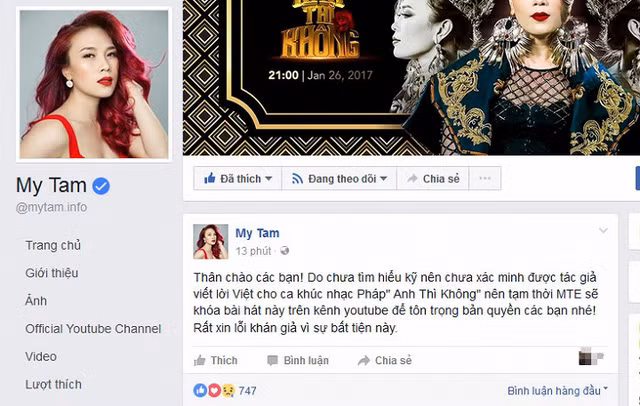Image resolution: width=640 pixels, height=406 pixels.
Task: Go to Official Youtube Channel tab
Action: pos(93,328)
